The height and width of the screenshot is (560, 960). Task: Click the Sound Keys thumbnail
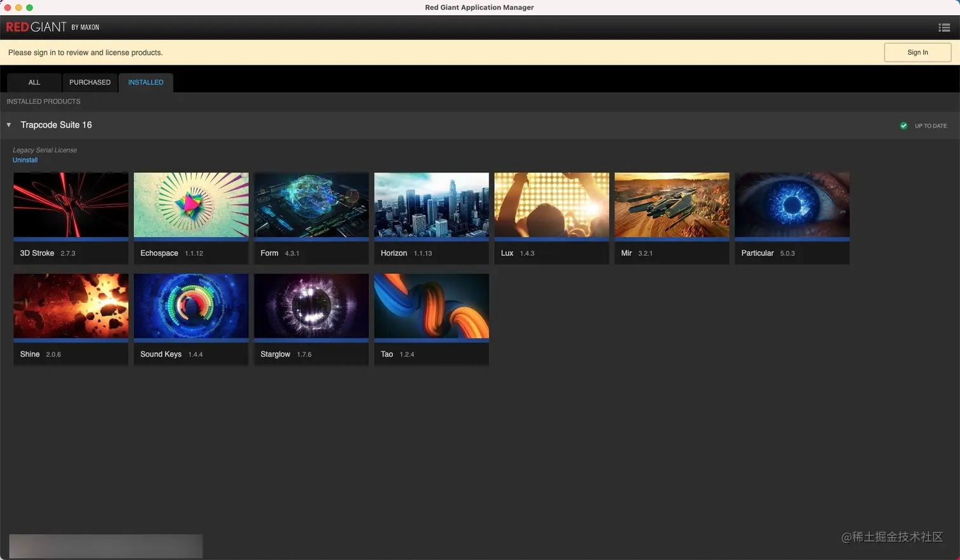click(x=191, y=306)
